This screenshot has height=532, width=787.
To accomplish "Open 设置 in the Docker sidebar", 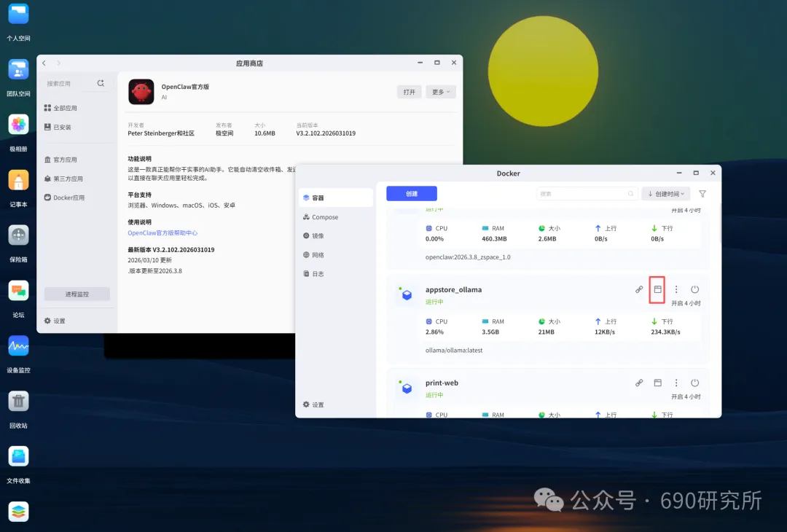I will (313, 404).
